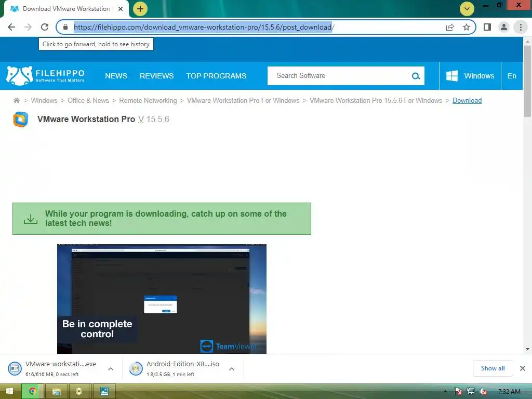Screen dimensions: 532x399
Task: Click the VMware Workstation Pro title
Action: click(x=86, y=119)
